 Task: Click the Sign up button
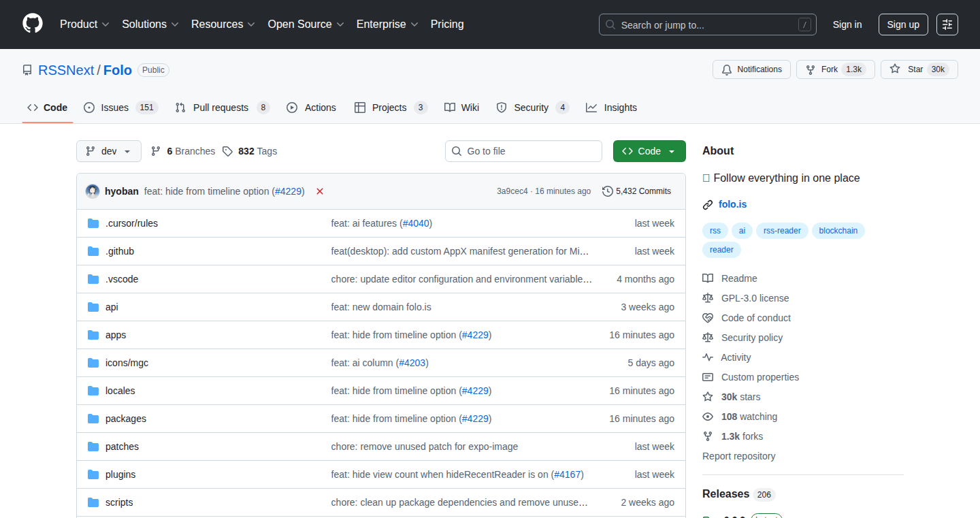(x=903, y=25)
